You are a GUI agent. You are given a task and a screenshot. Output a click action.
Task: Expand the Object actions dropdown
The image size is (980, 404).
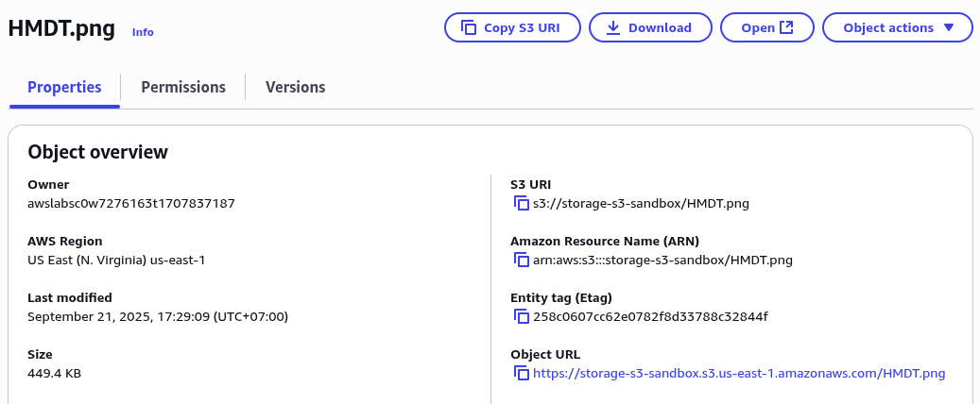(x=898, y=27)
